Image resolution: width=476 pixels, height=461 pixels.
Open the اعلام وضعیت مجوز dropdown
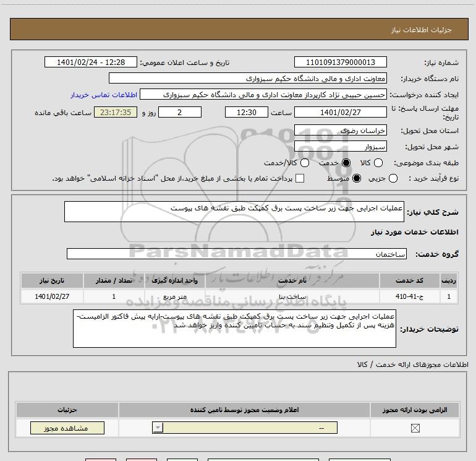coord(245,428)
